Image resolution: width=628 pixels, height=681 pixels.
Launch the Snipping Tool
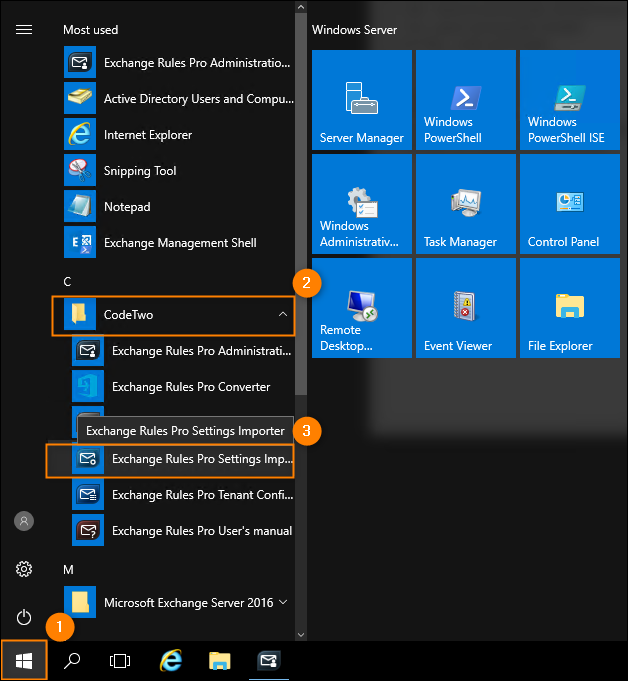click(178, 171)
